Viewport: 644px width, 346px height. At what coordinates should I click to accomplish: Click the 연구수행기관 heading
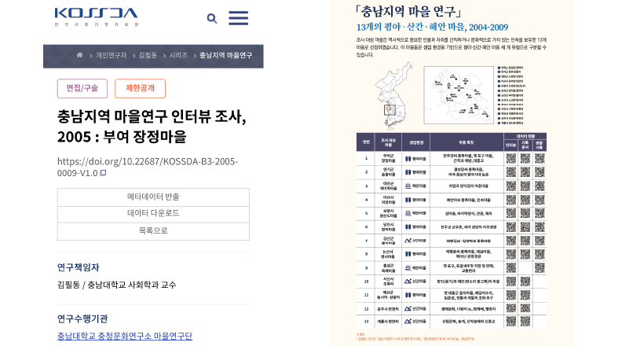tap(82, 318)
